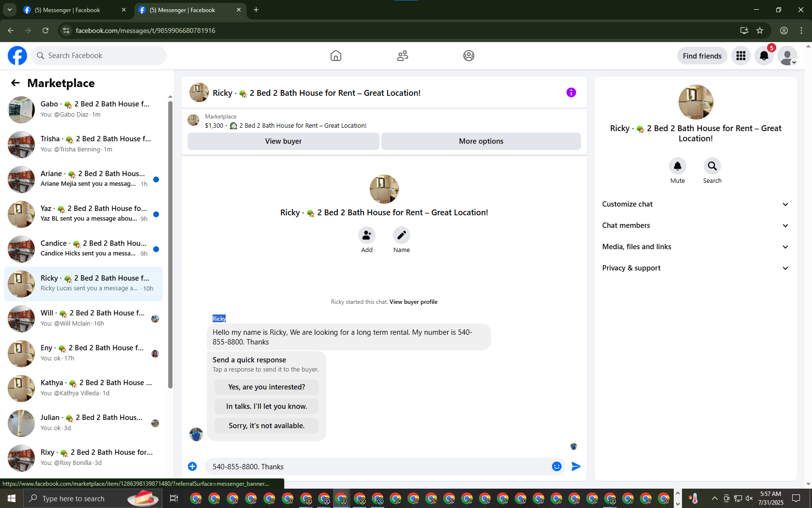Send the message with arrow icon
The width and height of the screenshot is (812, 508).
click(x=576, y=466)
